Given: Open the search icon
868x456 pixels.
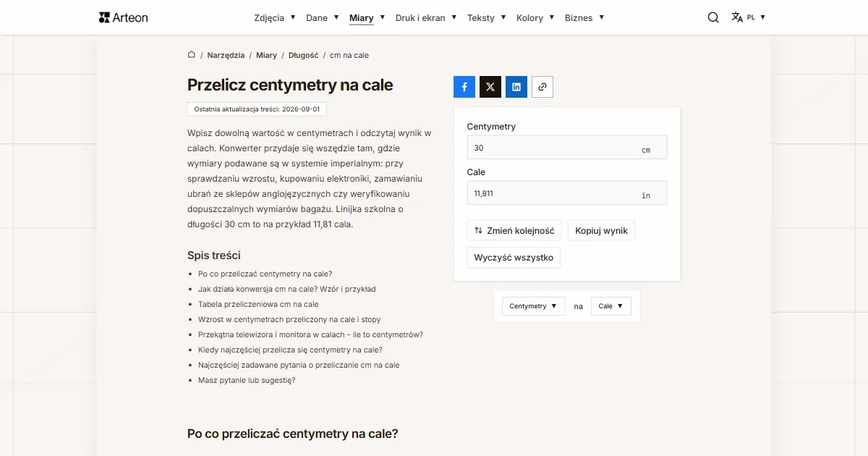Looking at the screenshot, I should coord(713,17).
